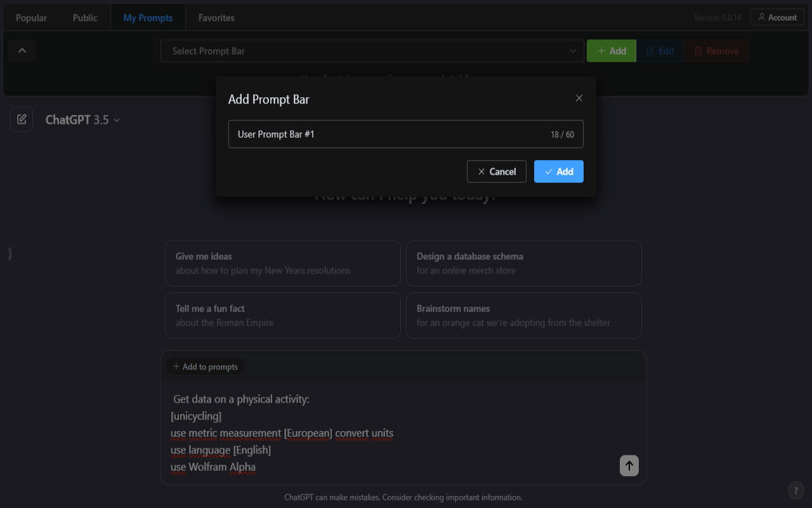Close the Add Prompt Bar dialog
812x508 pixels.
coord(579,98)
